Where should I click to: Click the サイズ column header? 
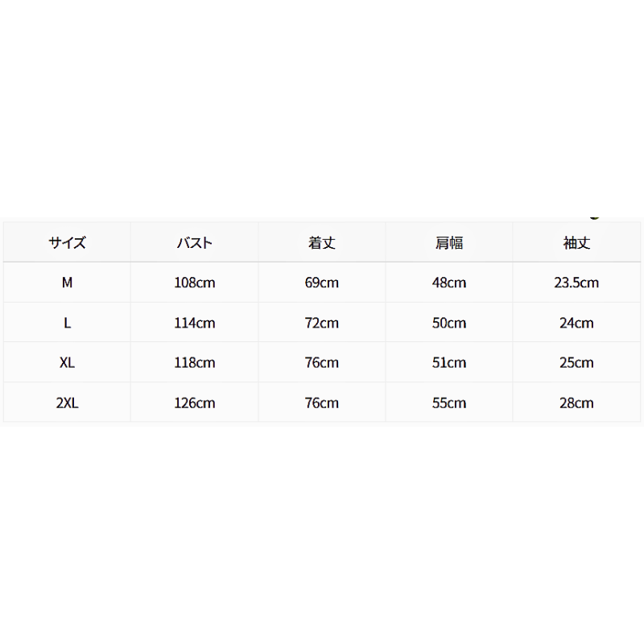pos(67,243)
